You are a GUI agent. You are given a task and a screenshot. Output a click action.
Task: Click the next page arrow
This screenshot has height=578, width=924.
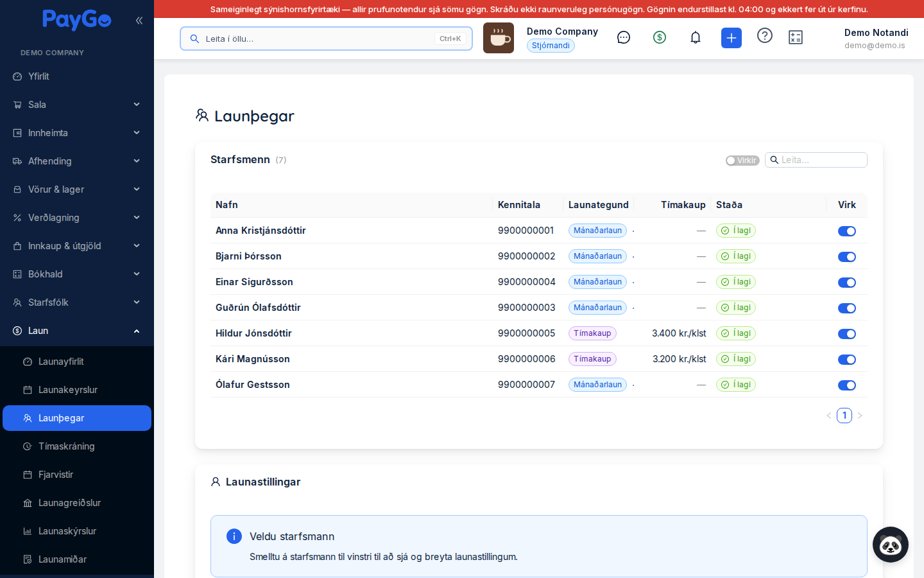tap(860, 416)
